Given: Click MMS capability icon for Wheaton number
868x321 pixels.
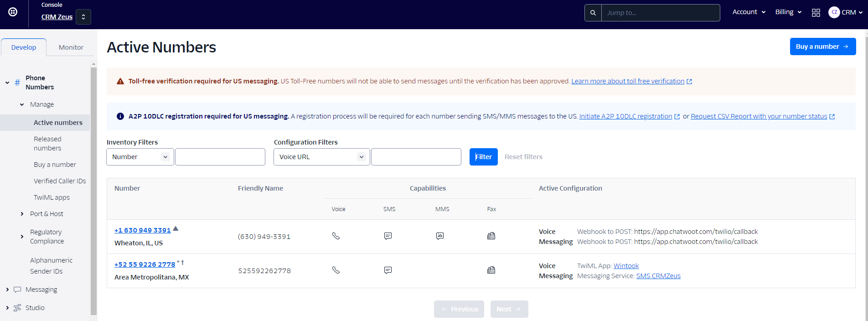Looking at the screenshot, I should point(439,236).
